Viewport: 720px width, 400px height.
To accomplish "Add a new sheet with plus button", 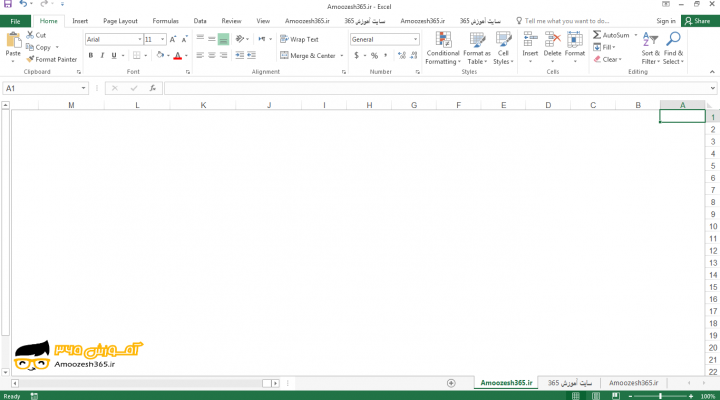I will coord(451,383).
